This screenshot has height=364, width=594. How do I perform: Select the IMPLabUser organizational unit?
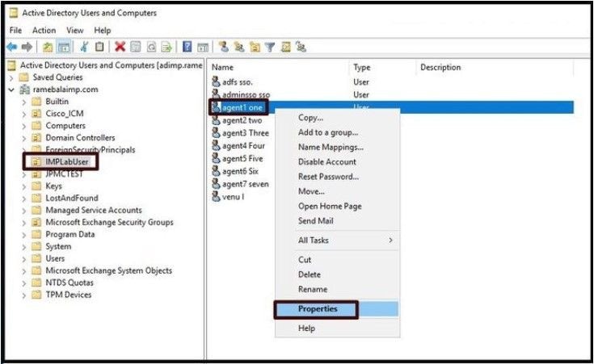coord(66,162)
